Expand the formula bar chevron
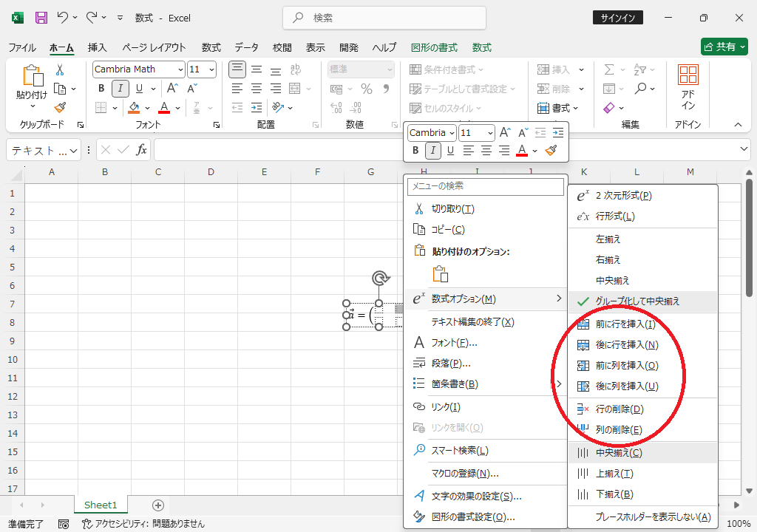 (x=744, y=149)
